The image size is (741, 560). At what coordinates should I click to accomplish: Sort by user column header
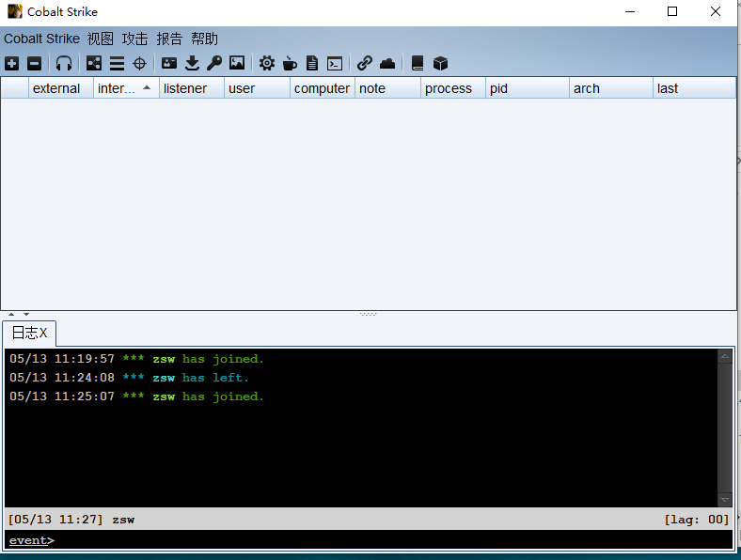click(257, 88)
